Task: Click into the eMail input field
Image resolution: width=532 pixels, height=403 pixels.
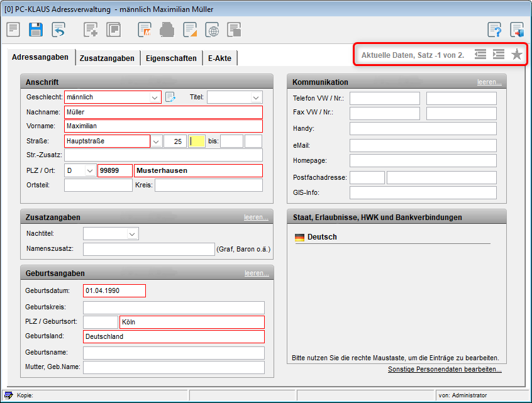Action: [423, 145]
